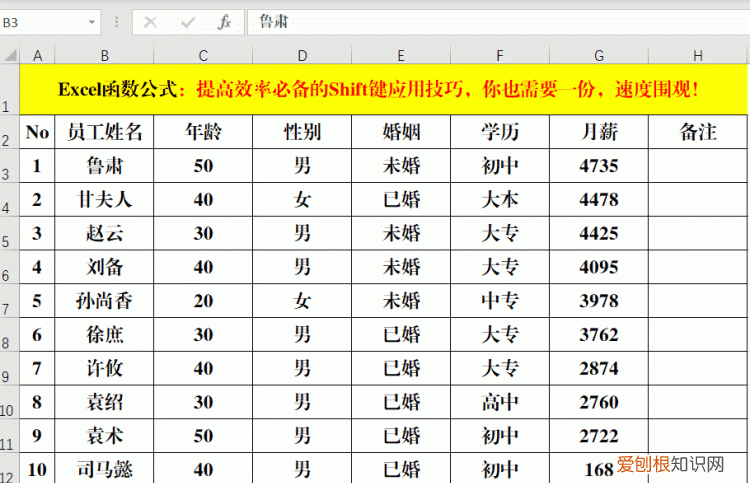Select cell containing 赵云
750x483 pixels.
pos(104,233)
